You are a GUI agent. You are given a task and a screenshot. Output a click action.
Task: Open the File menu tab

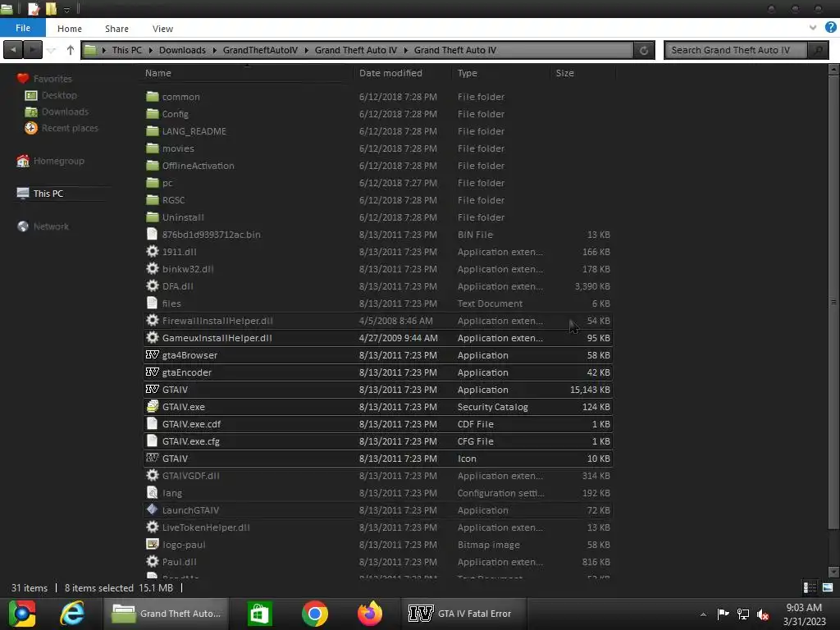(x=23, y=28)
